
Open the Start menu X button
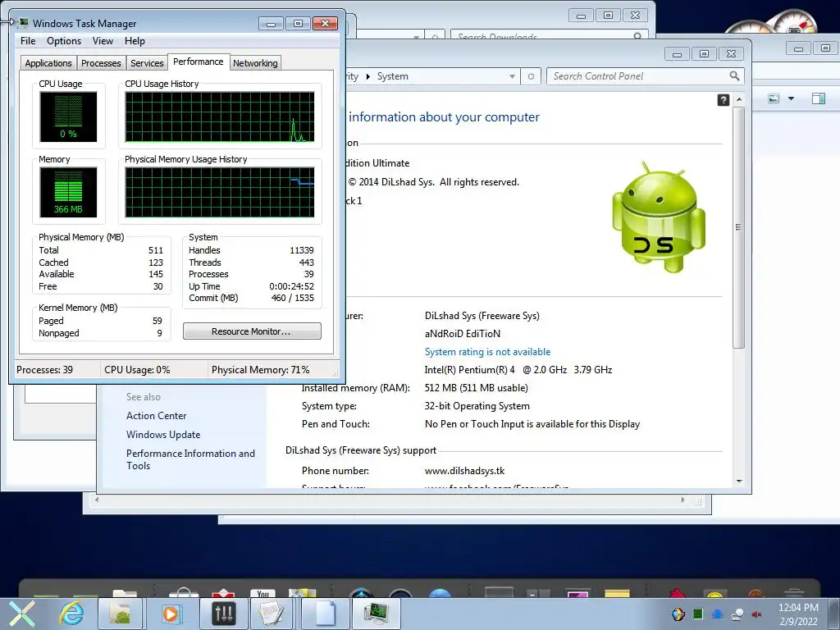pos(21,614)
